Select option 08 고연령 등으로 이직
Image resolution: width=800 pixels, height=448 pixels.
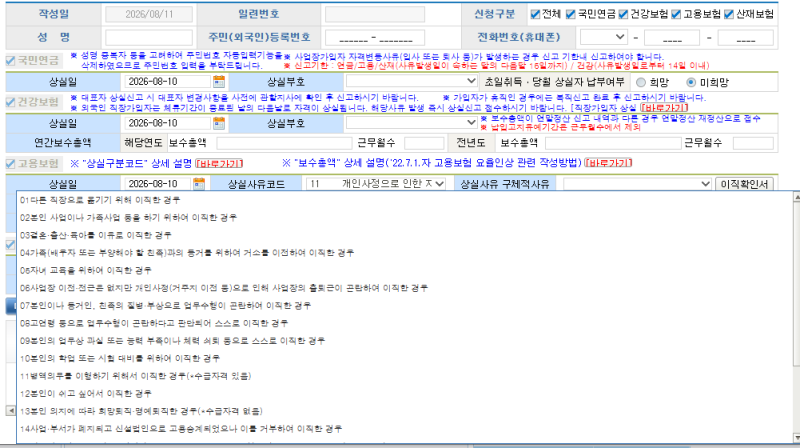pos(404,323)
